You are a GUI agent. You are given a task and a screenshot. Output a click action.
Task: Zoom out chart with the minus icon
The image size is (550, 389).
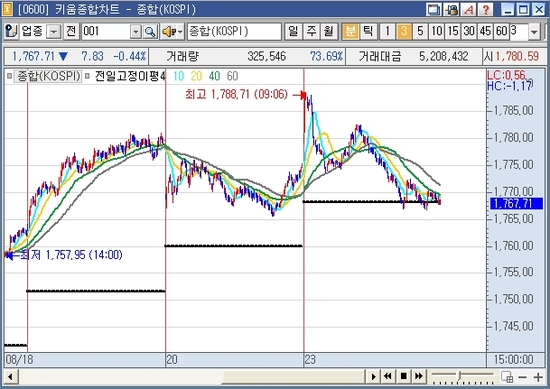pos(522,377)
